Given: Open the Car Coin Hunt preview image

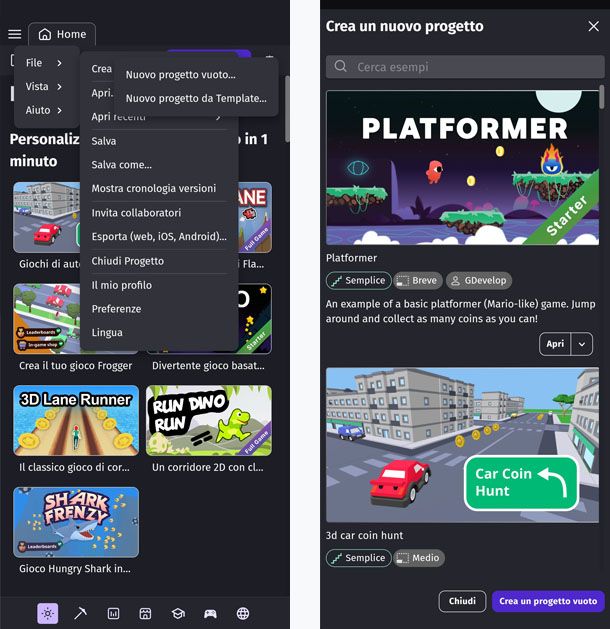Looking at the screenshot, I should [463, 445].
